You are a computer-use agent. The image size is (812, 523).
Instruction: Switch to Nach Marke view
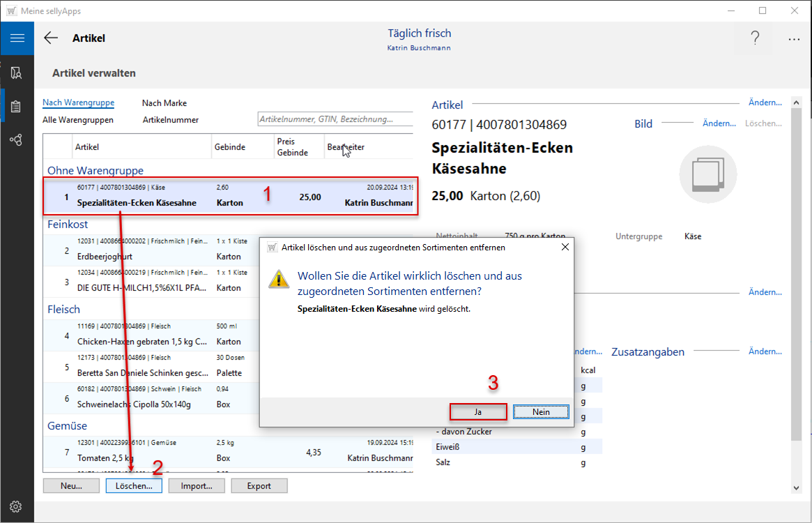coord(164,103)
